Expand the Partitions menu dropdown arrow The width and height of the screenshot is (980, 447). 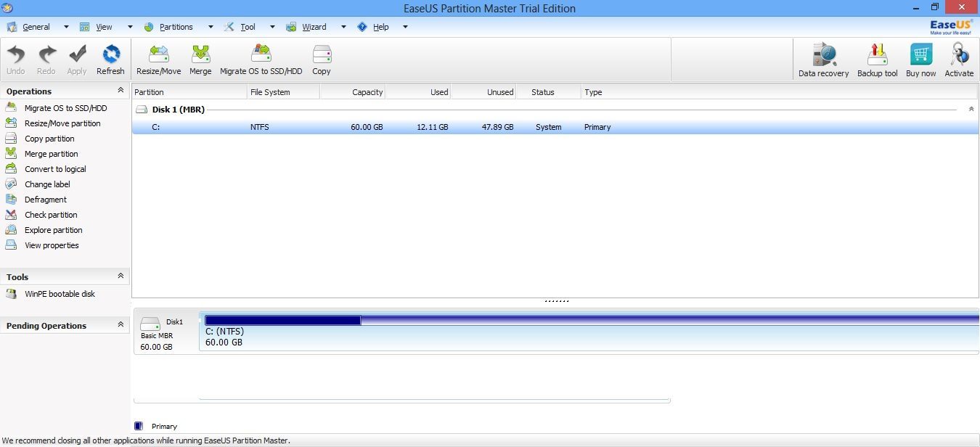[211, 27]
